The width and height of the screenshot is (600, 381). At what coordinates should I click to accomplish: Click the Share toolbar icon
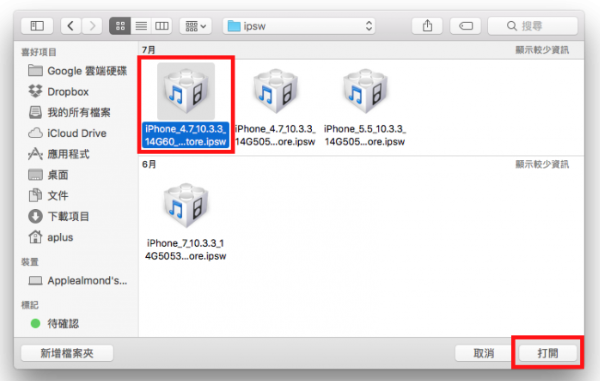427,26
